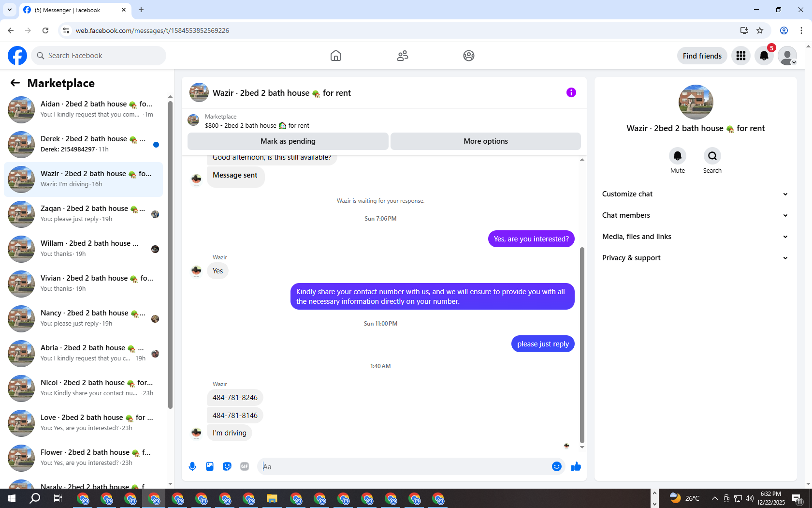Viewport: 812px width, 508px height.
Task: Open conversation information purple icon
Action: click(x=571, y=92)
